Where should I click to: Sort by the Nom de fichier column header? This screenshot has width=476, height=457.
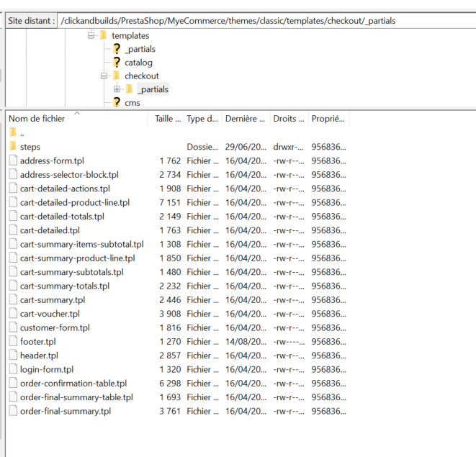tap(76, 119)
